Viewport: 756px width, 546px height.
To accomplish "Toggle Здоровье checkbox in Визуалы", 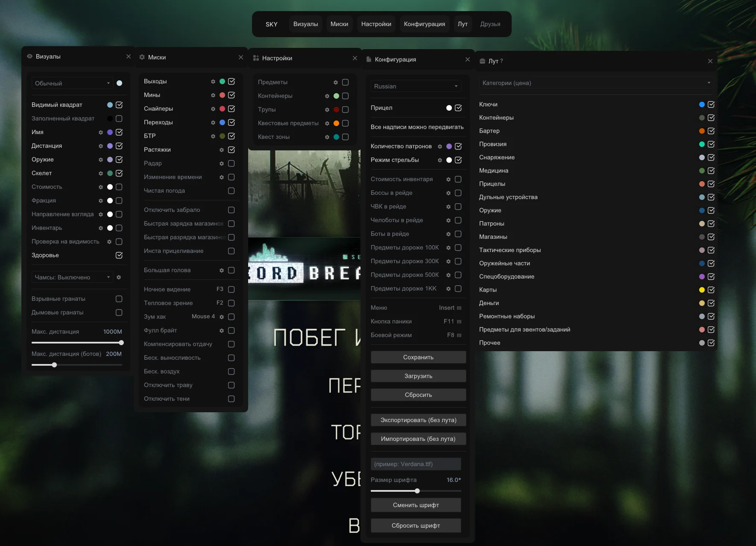I will (119, 255).
